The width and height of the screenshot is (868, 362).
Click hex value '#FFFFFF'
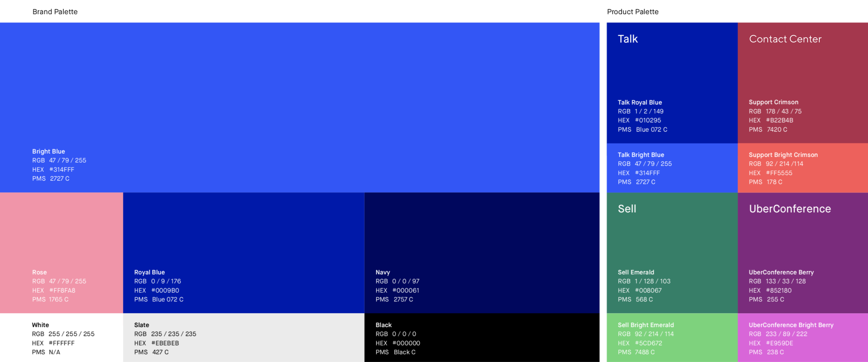pos(62,343)
